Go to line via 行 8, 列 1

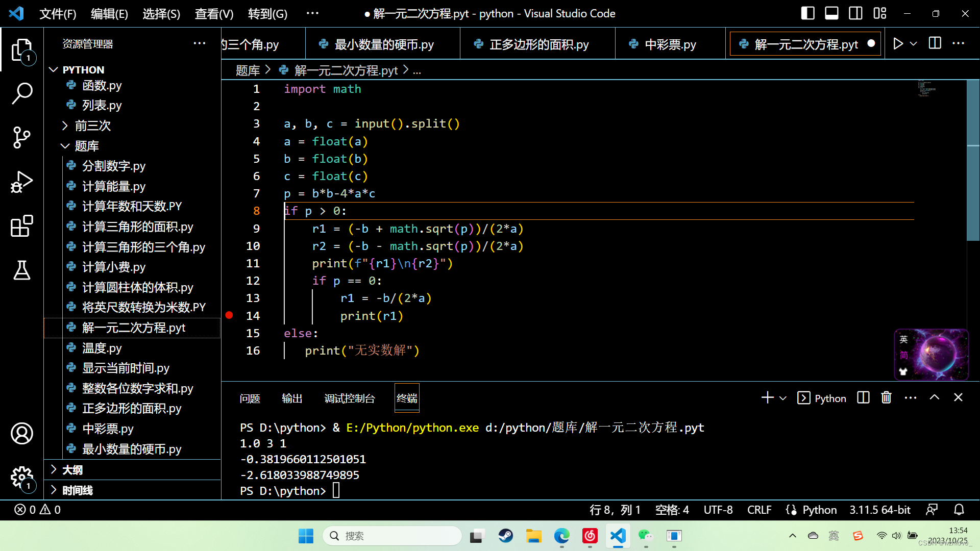(615, 510)
